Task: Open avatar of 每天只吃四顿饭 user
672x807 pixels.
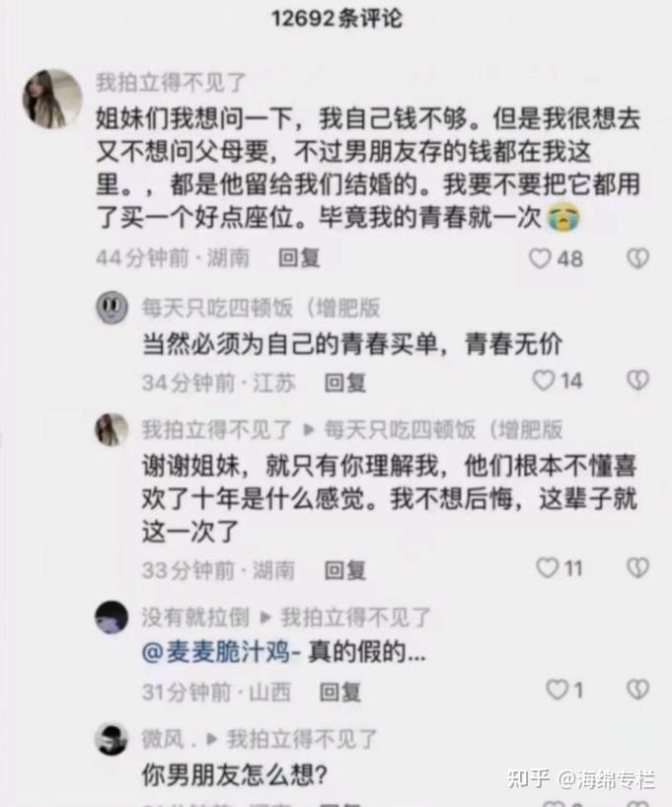Action: click(112, 307)
